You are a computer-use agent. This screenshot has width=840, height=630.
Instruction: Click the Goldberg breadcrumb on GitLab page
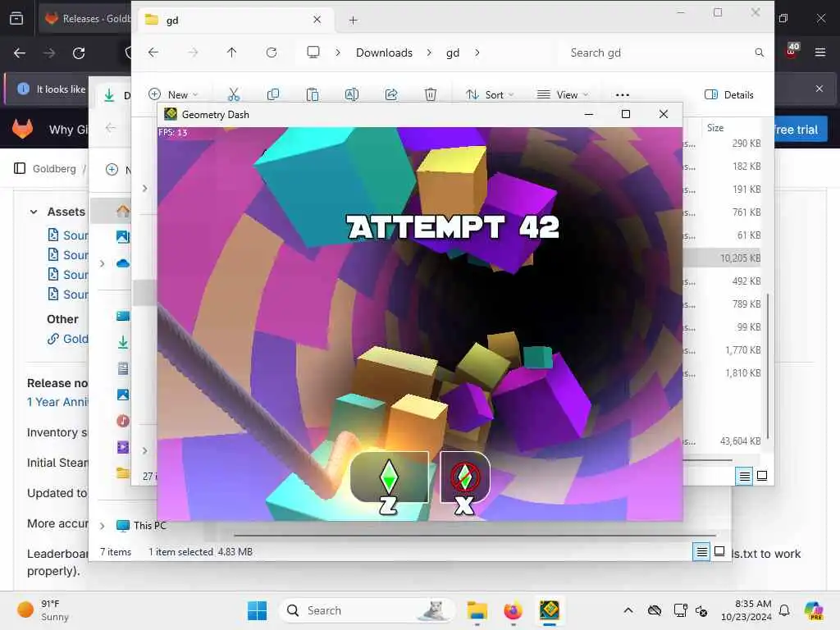(x=54, y=168)
